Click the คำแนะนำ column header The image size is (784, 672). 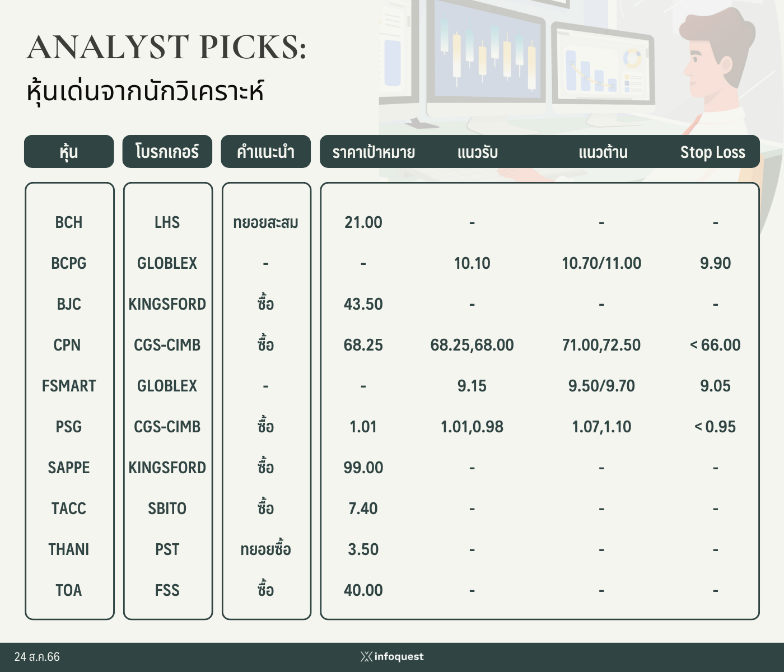(x=265, y=151)
